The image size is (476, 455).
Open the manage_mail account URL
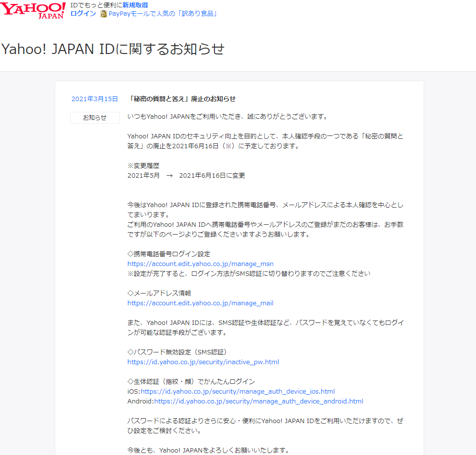[200, 303]
